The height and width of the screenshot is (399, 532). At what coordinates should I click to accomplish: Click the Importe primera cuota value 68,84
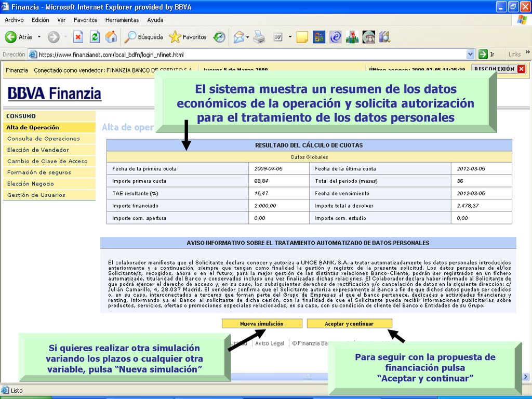pyautogui.click(x=261, y=181)
